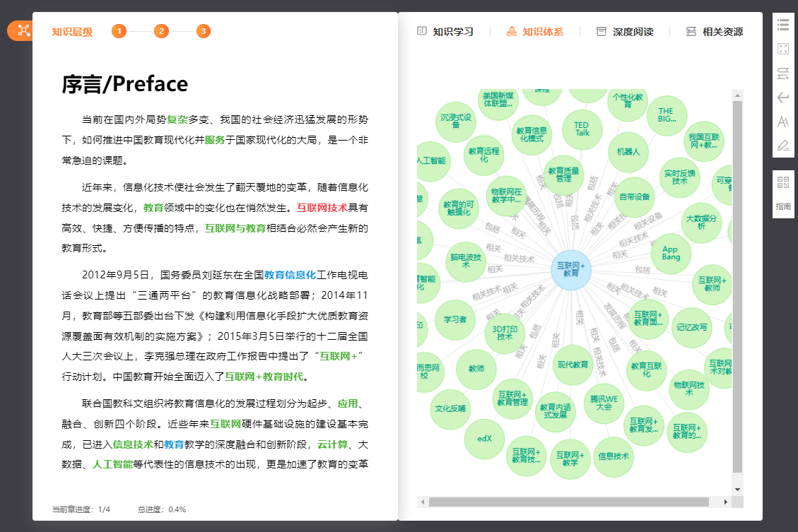The width and height of the screenshot is (798, 532).
Task: Open the 相关资源 tab
Action: [715, 32]
